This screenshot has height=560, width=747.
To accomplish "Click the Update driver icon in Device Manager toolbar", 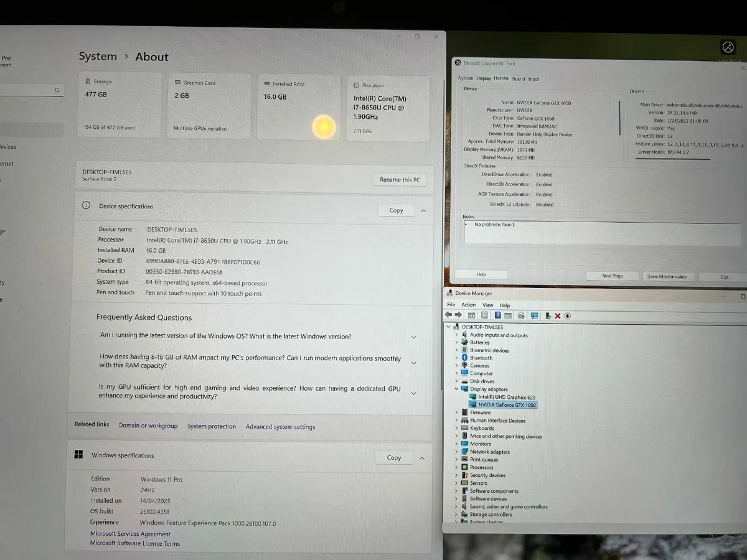I will coord(548,315).
